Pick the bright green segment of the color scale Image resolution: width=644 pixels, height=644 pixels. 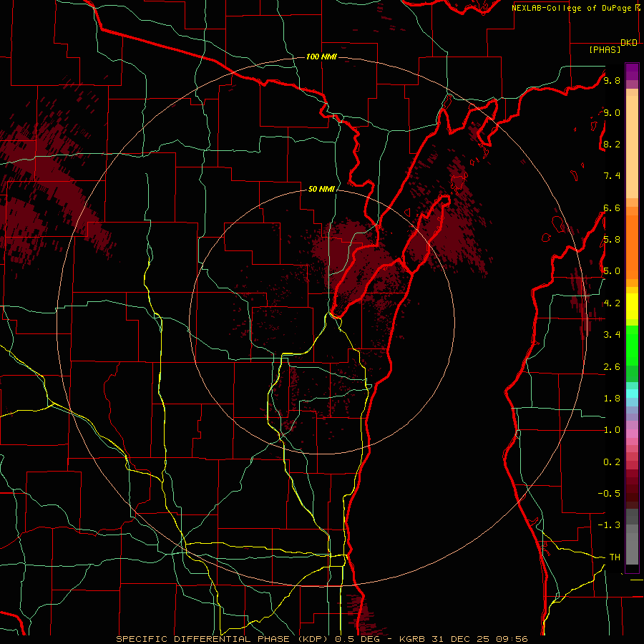tap(632, 345)
